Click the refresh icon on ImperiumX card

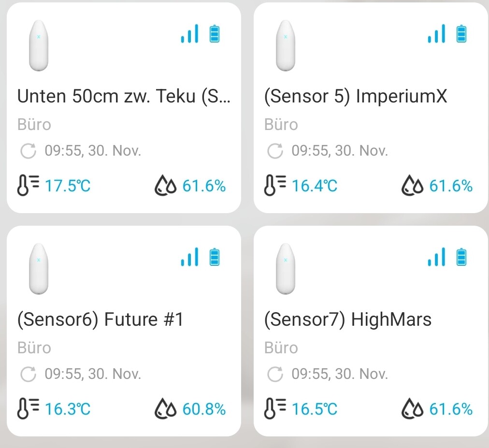tap(275, 151)
